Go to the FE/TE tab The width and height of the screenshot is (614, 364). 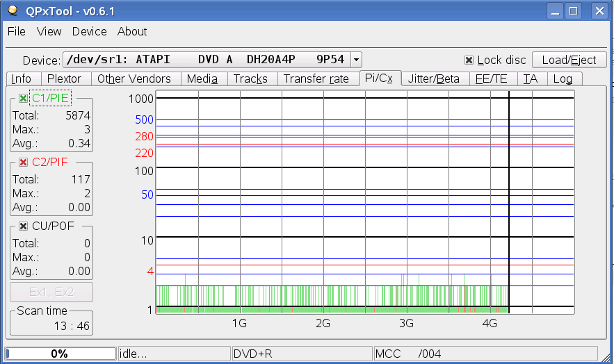coord(491,78)
